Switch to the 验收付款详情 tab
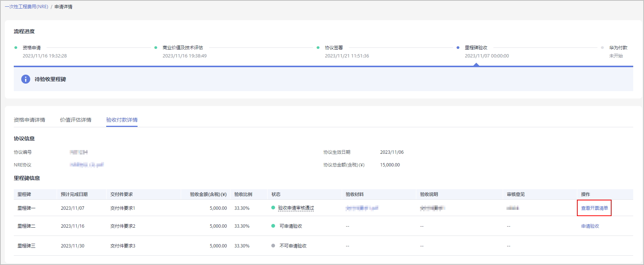This screenshot has height=265, width=644. (122, 120)
